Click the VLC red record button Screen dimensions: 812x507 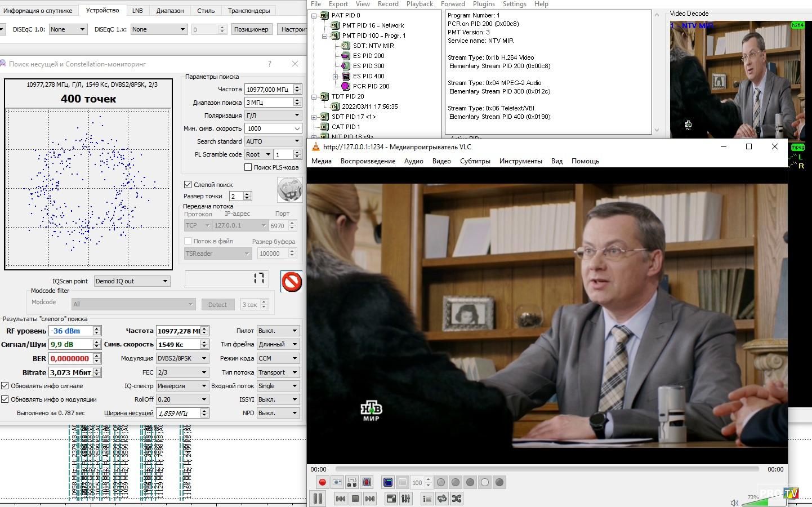click(x=322, y=482)
